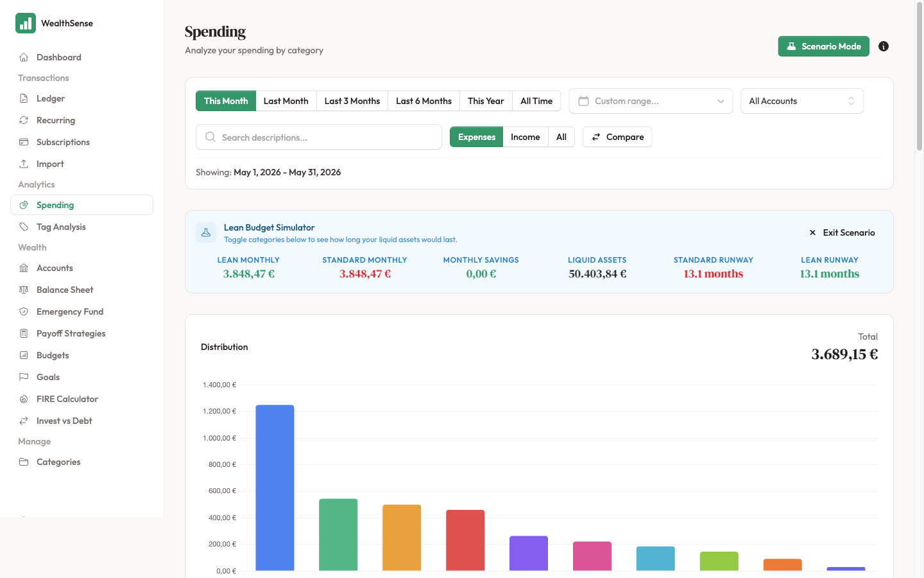This screenshot has width=924, height=578.
Task: Click the page vertical scrollbar
Action: [919, 77]
